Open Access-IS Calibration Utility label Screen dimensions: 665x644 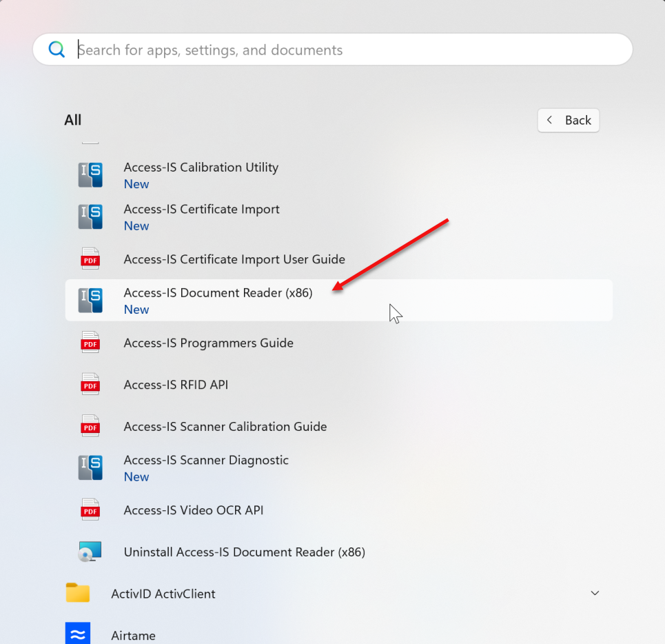[x=201, y=167]
